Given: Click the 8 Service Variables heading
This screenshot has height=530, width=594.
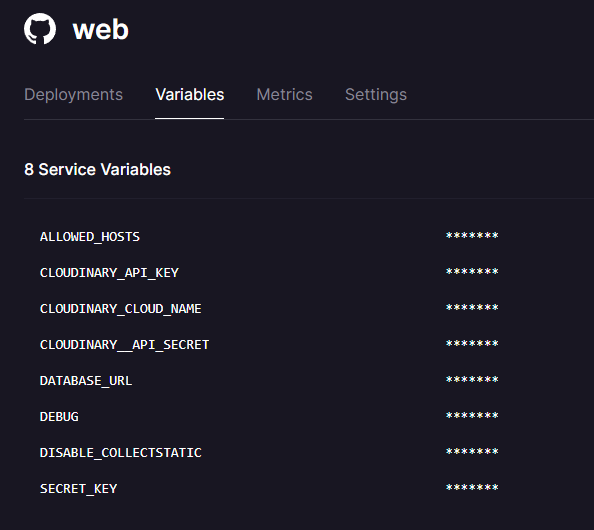Looking at the screenshot, I should (97, 169).
